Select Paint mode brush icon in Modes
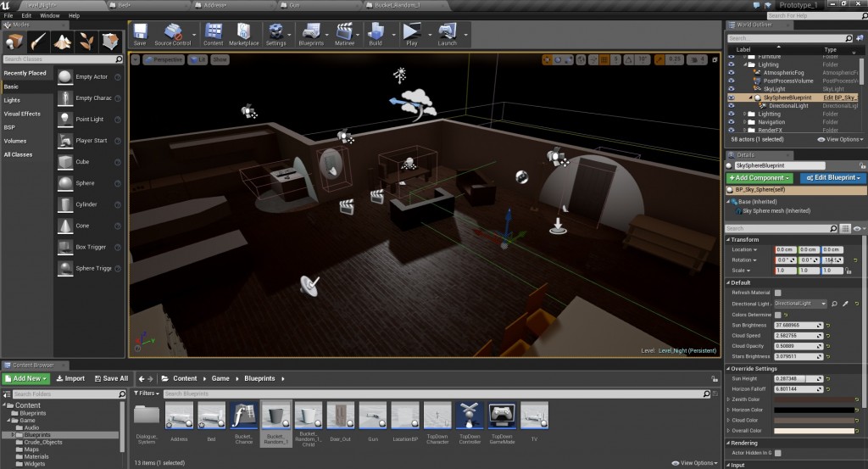The width and height of the screenshot is (868, 469). (38, 42)
